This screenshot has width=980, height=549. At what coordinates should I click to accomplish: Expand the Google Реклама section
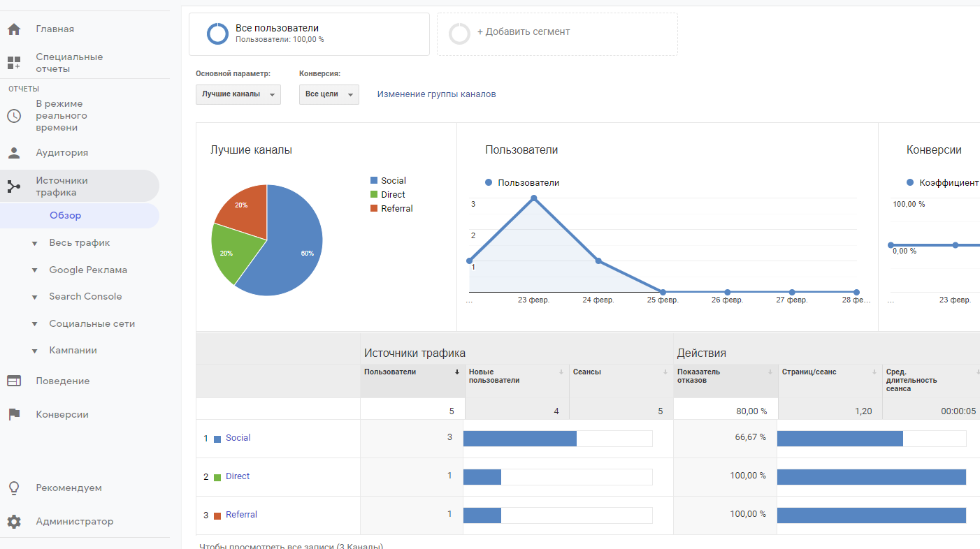tap(34, 270)
